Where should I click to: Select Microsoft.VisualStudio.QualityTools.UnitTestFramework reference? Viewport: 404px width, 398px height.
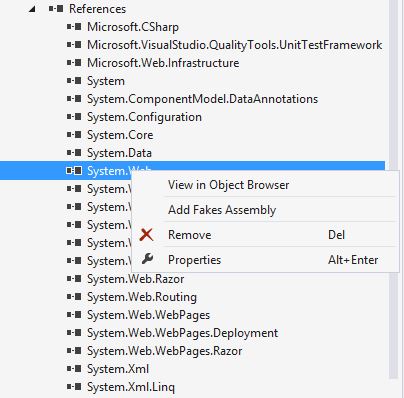pyautogui.click(x=234, y=45)
